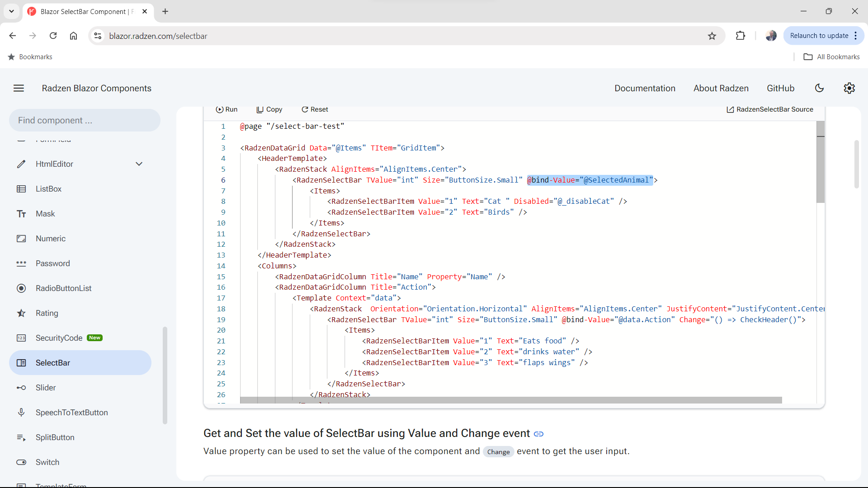Click the Rating star icon

[x=21, y=313]
